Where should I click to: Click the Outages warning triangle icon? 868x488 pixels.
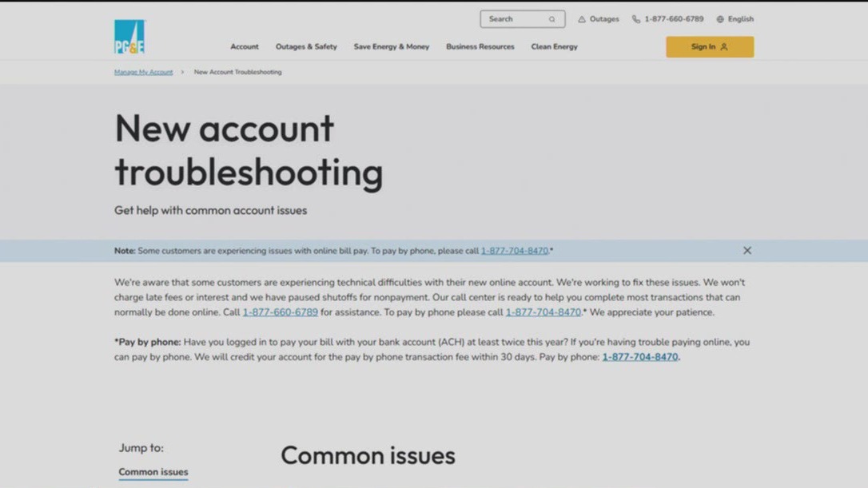[581, 18]
